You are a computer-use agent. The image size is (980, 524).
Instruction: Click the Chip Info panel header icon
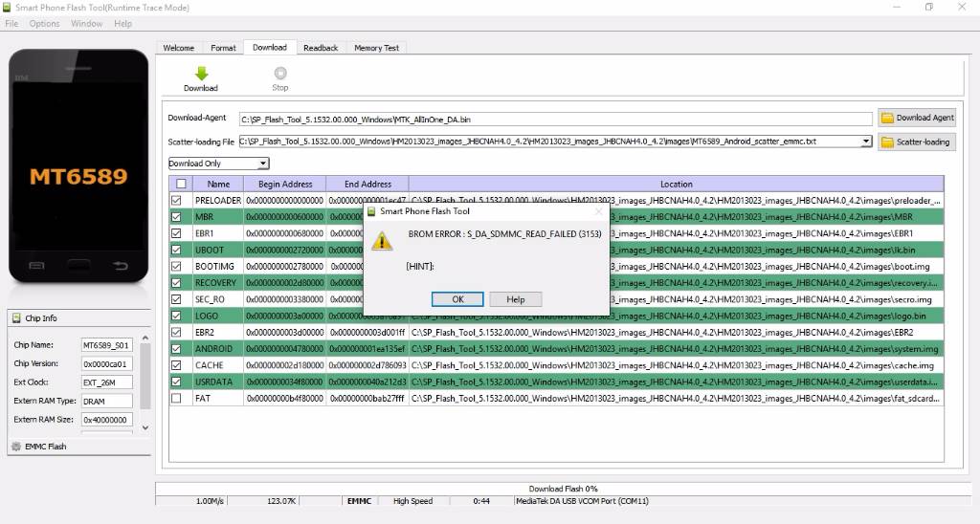click(15, 318)
